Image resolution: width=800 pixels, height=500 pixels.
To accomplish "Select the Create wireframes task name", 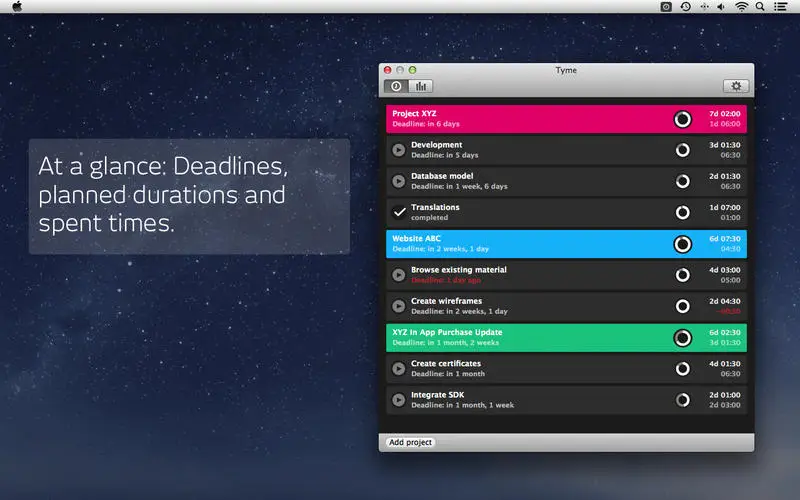I will (x=446, y=301).
